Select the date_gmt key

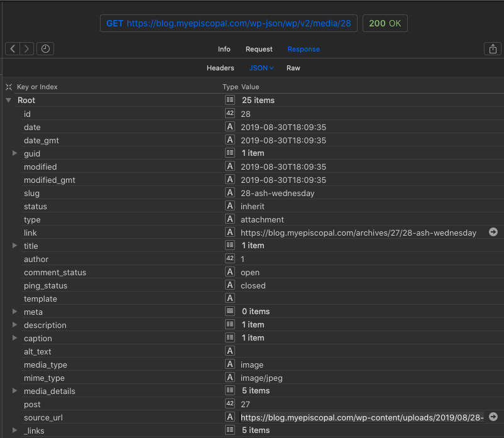coord(41,140)
